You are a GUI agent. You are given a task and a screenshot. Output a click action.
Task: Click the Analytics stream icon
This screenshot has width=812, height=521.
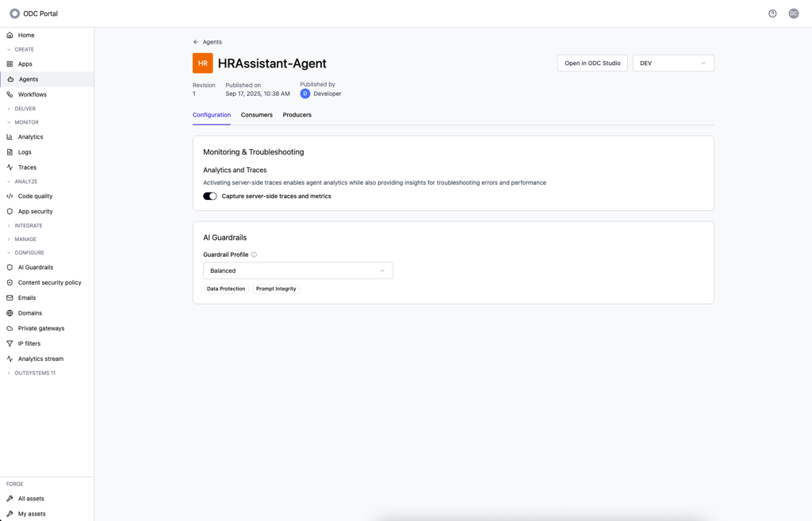click(x=10, y=358)
